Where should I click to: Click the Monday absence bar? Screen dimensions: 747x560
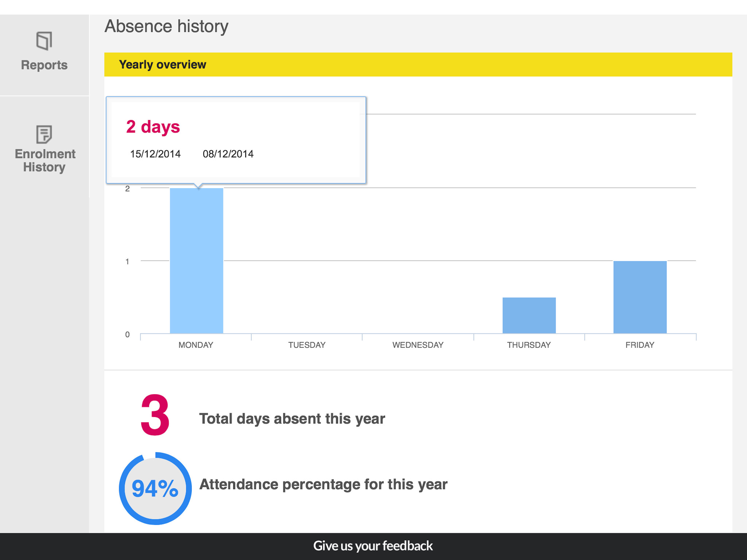click(x=196, y=260)
